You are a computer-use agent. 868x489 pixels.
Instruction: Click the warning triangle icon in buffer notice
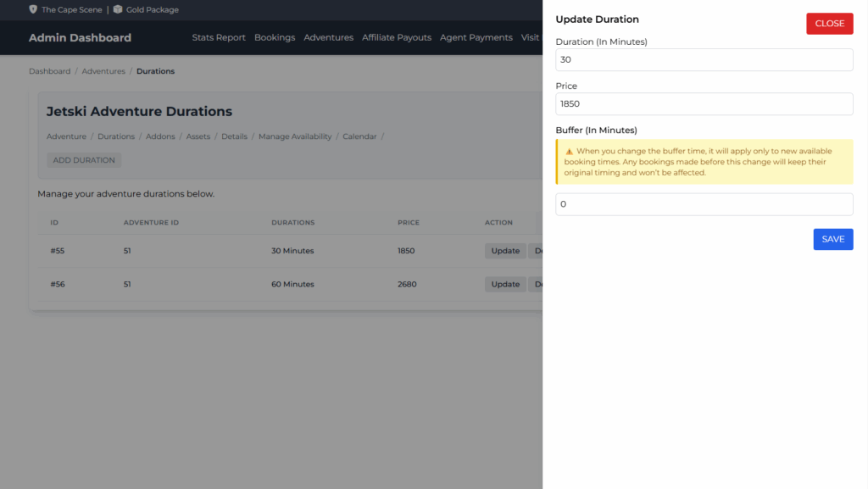click(x=569, y=151)
